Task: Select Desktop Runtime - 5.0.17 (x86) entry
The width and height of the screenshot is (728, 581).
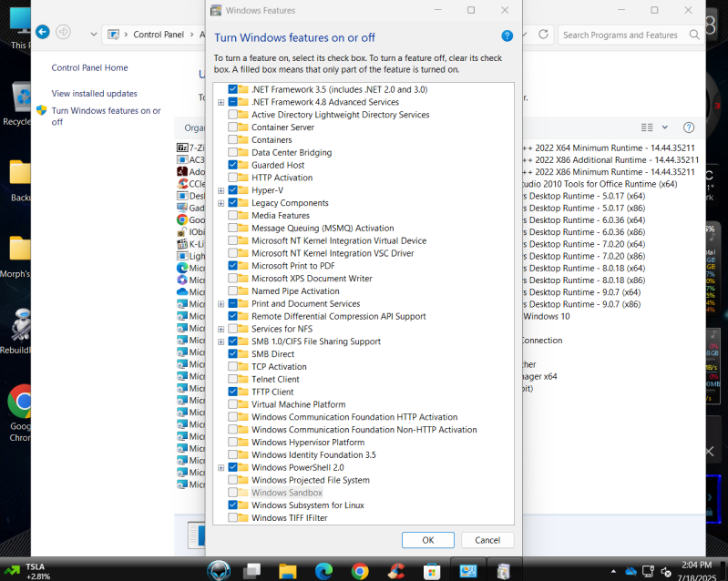Action: point(584,208)
